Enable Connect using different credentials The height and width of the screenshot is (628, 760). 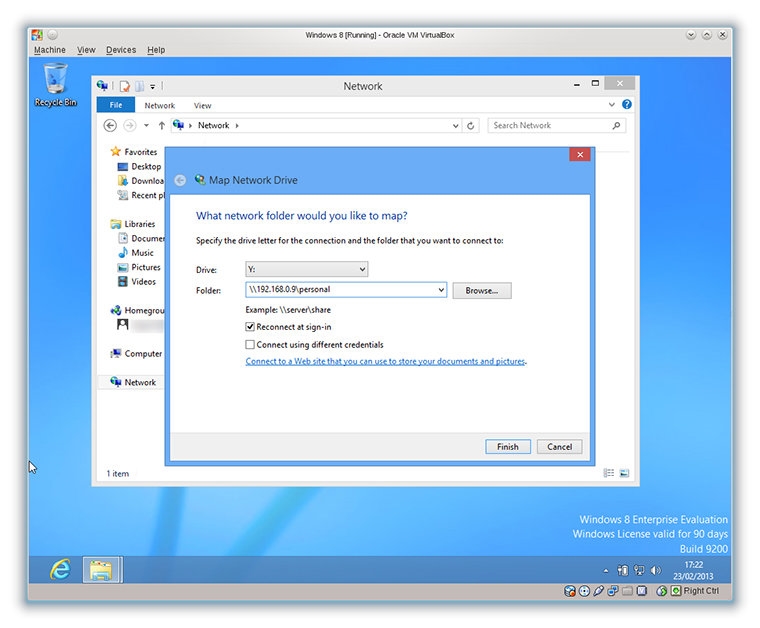click(x=250, y=345)
